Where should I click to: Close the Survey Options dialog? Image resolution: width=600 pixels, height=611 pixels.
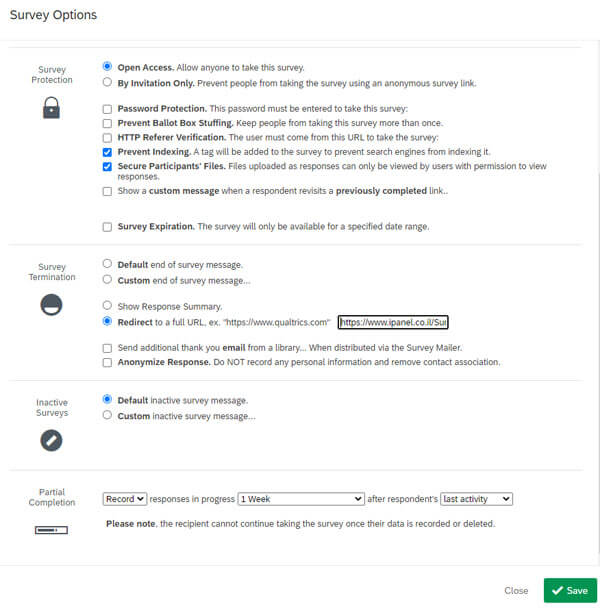pyautogui.click(x=516, y=591)
